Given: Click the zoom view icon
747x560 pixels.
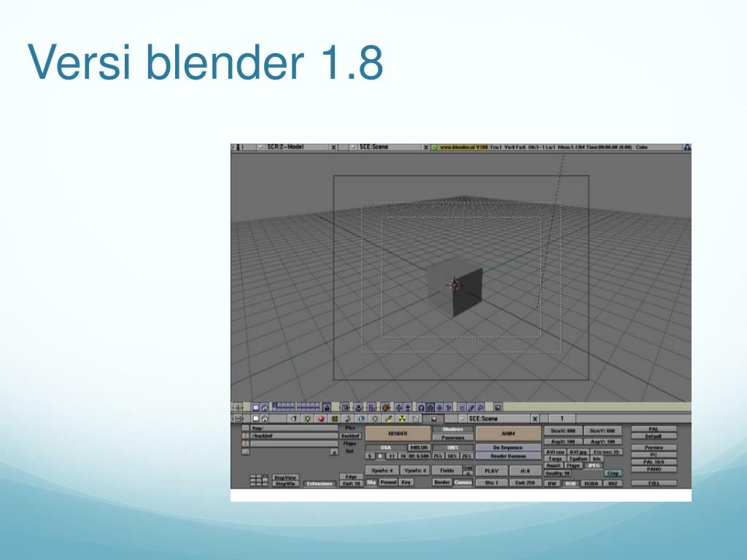Looking at the screenshot, I should 408,407.
